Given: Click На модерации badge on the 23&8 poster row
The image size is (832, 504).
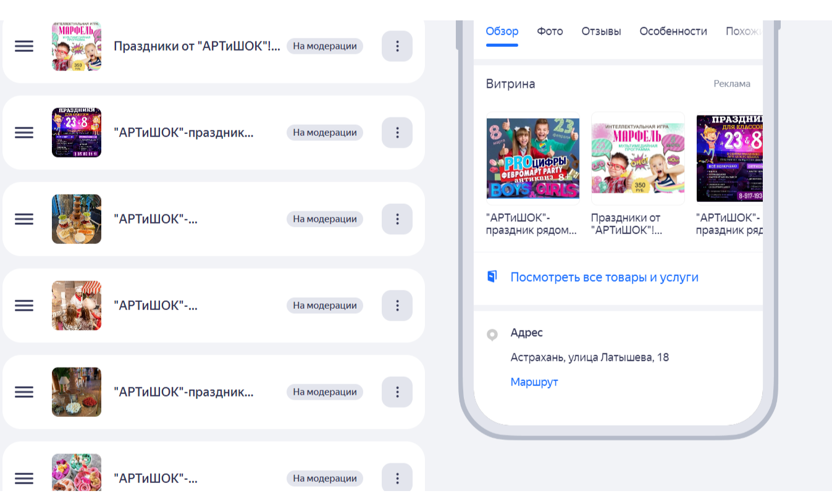Looking at the screenshot, I should click(x=324, y=133).
